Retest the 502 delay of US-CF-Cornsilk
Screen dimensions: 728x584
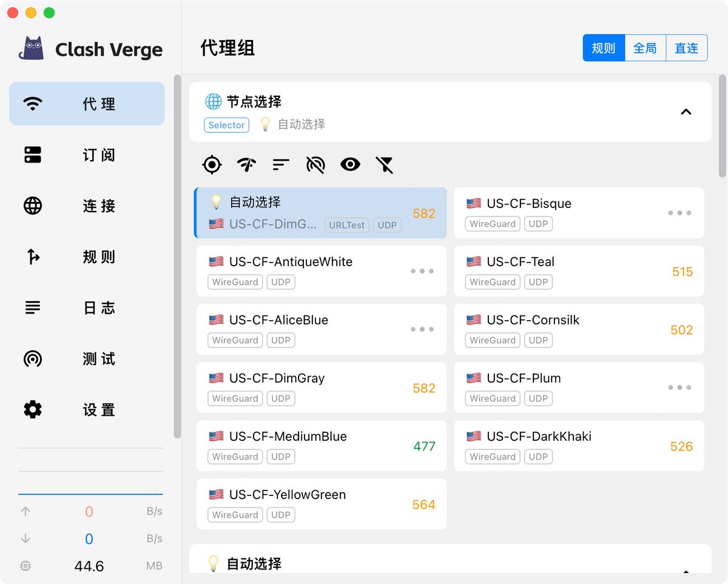click(x=681, y=330)
